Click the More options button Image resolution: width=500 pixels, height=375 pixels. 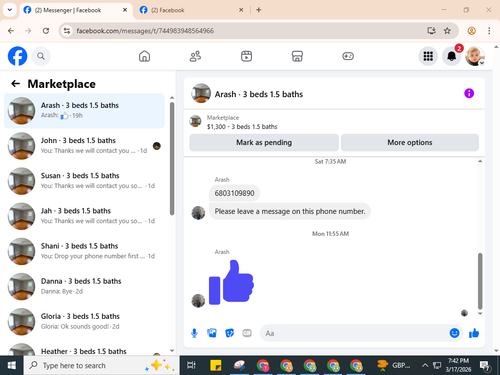pyautogui.click(x=410, y=143)
